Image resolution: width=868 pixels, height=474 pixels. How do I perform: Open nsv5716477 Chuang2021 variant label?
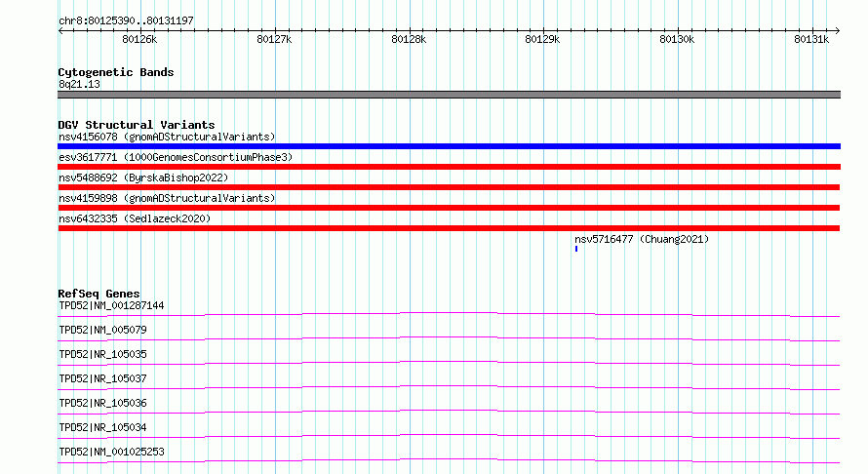(x=642, y=239)
